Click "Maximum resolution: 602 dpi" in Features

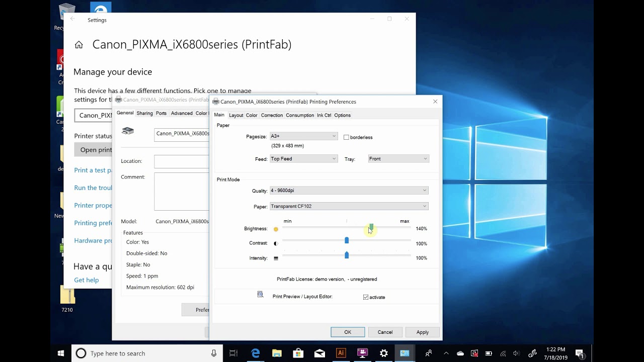pos(160,287)
